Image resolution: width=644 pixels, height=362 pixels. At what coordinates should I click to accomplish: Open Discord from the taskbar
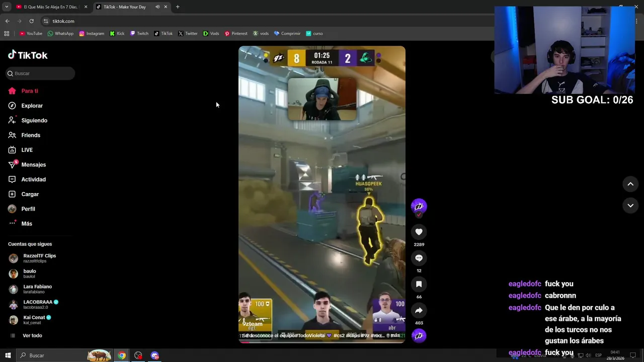coord(154,355)
